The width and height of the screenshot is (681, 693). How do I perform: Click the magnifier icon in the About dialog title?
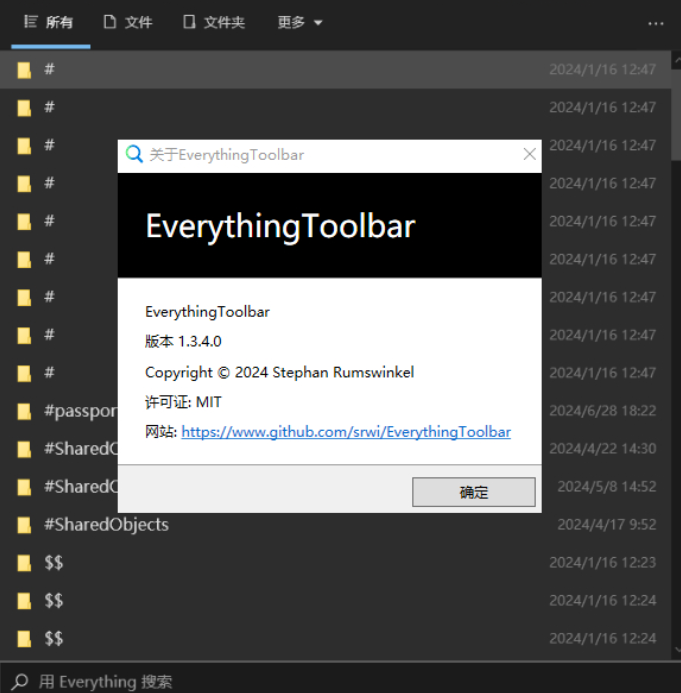[134, 154]
